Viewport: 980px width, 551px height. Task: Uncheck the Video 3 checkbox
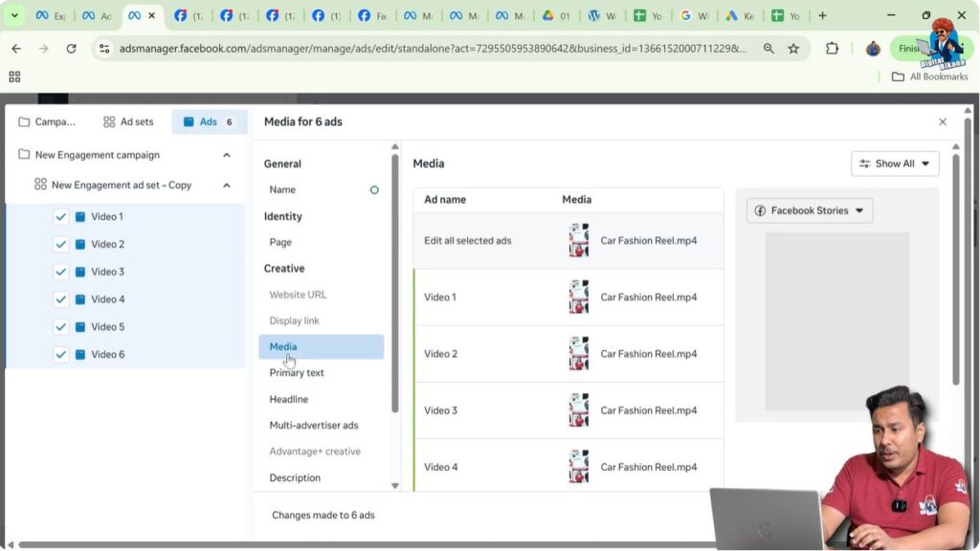pos(61,272)
